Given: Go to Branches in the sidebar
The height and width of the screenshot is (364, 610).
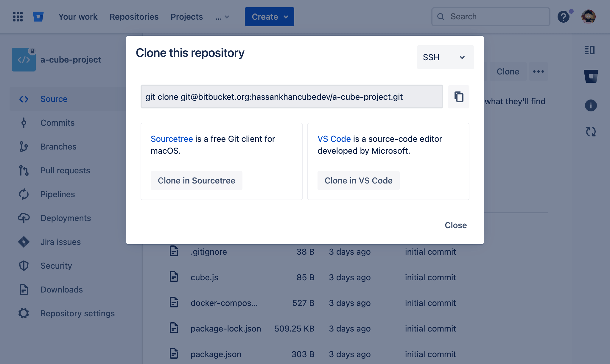Looking at the screenshot, I should tap(58, 147).
